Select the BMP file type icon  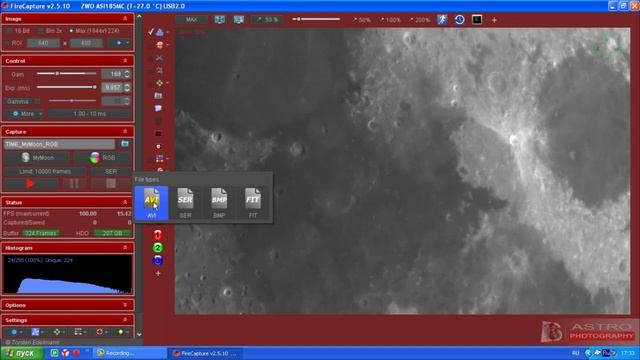point(219,203)
